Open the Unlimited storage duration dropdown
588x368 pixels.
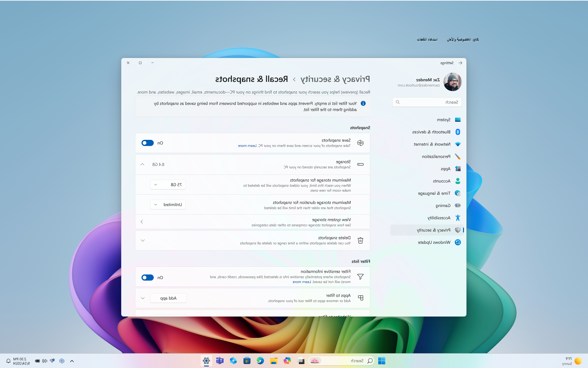(168, 205)
